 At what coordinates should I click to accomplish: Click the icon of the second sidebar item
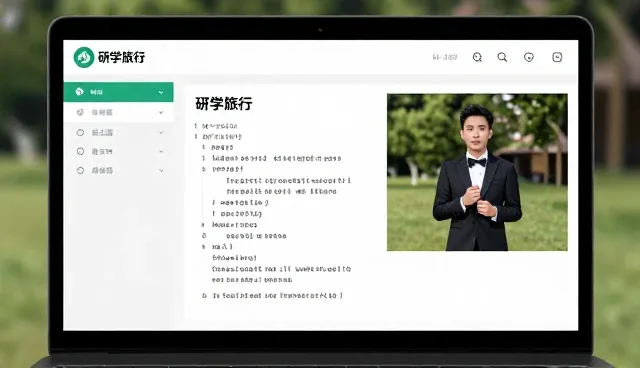(x=80, y=112)
